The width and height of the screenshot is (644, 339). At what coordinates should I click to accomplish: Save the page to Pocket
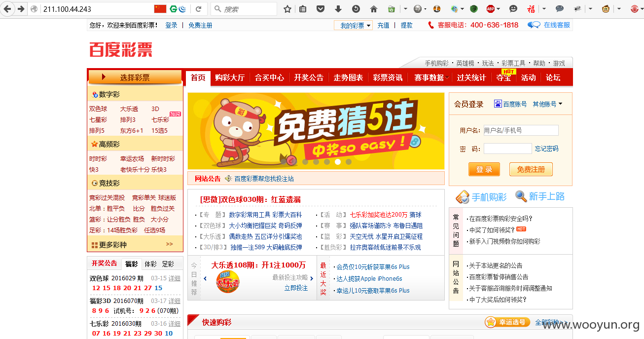point(321,9)
